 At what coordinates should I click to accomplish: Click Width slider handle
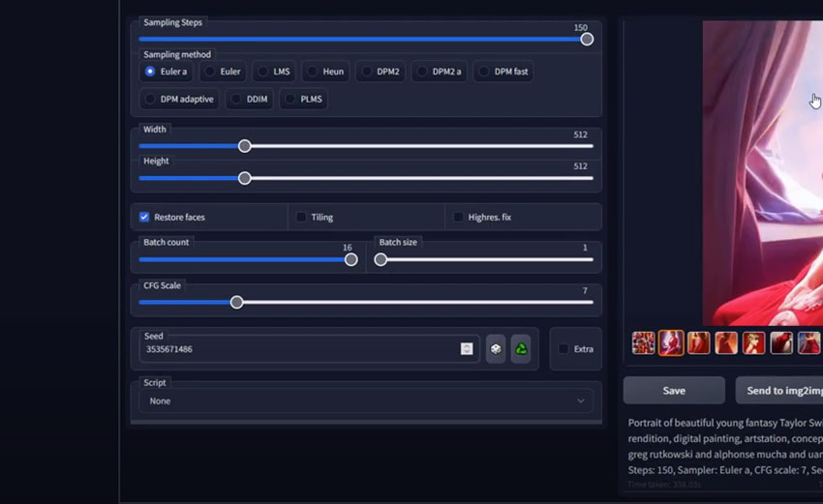[x=244, y=146]
